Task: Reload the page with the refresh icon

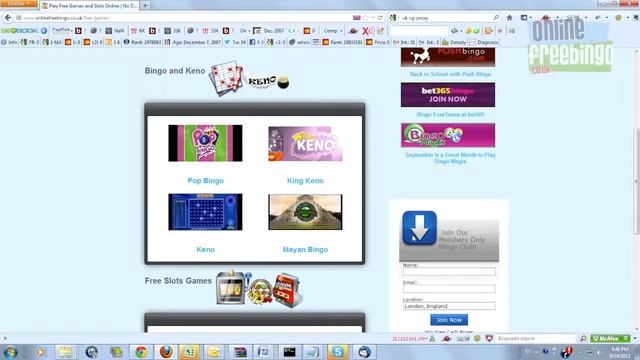Action: tap(380, 18)
